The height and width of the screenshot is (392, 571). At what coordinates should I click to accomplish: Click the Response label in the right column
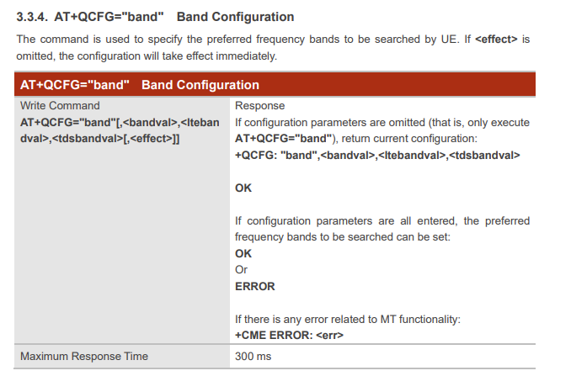tap(260, 105)
